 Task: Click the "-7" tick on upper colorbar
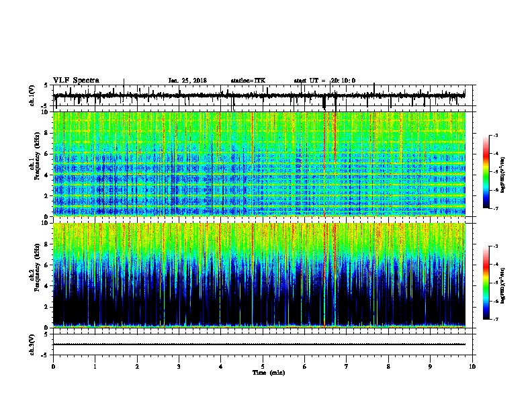[495, 208]
